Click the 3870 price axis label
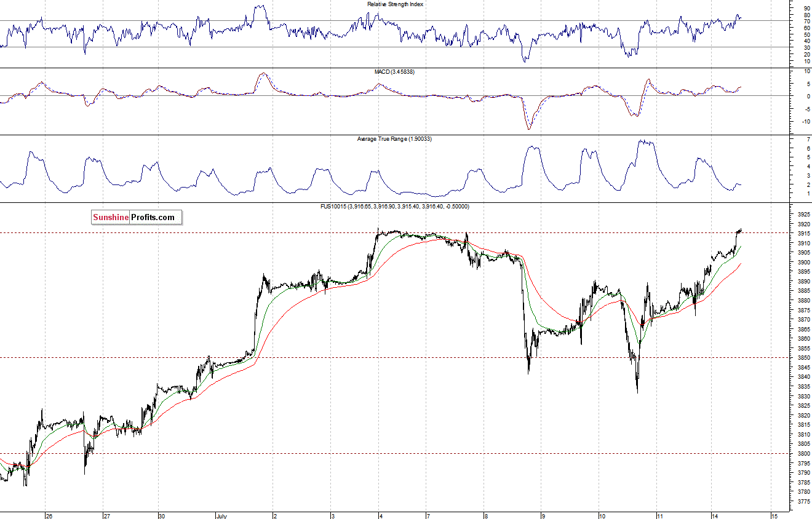This screenshot has height=519, width=812. 803,320
